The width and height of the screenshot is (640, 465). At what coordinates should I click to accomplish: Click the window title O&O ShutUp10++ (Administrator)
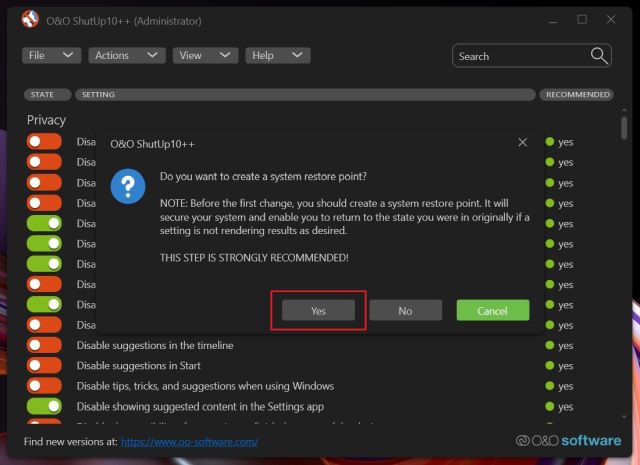(x=124, y=21)
